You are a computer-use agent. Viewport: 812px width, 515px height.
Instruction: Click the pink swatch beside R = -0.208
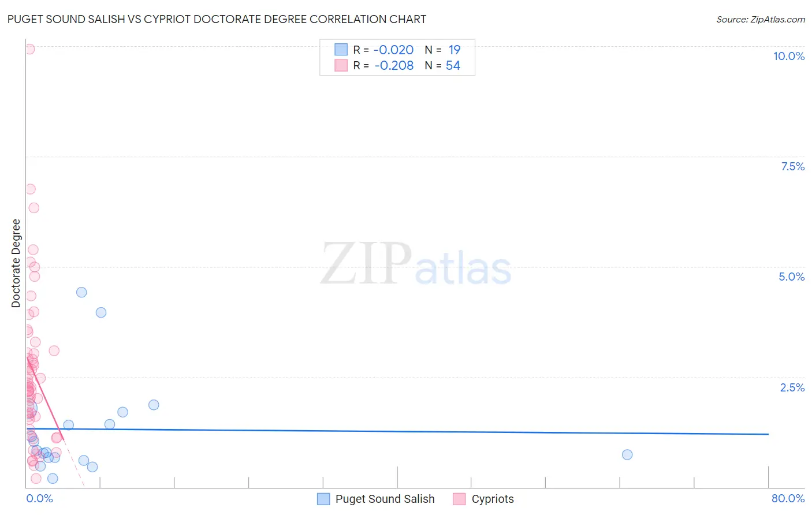pyautogui.click(x=341, y=65)
